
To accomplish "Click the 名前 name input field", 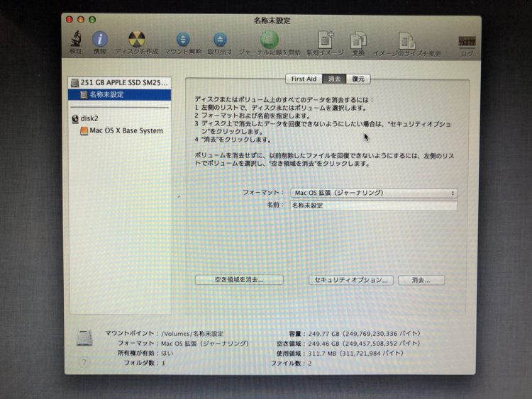I will (374, 206).
